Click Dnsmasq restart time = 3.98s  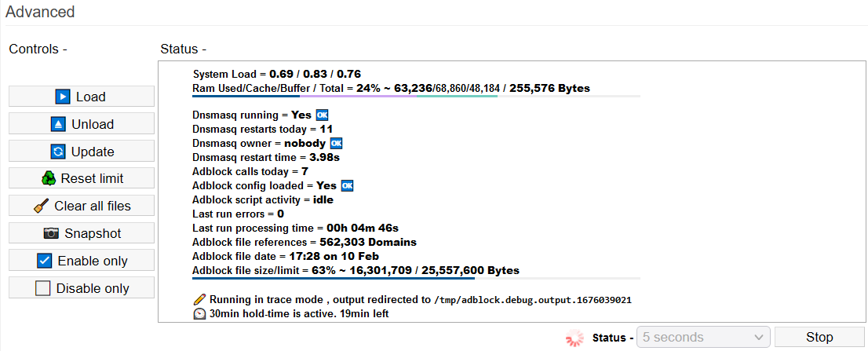coord(266,157)
